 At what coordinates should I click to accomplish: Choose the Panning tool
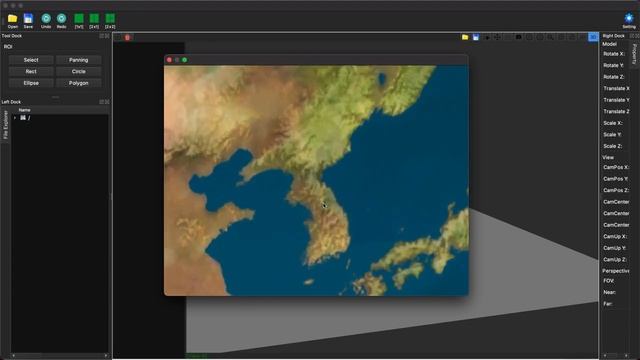point(78,60)
